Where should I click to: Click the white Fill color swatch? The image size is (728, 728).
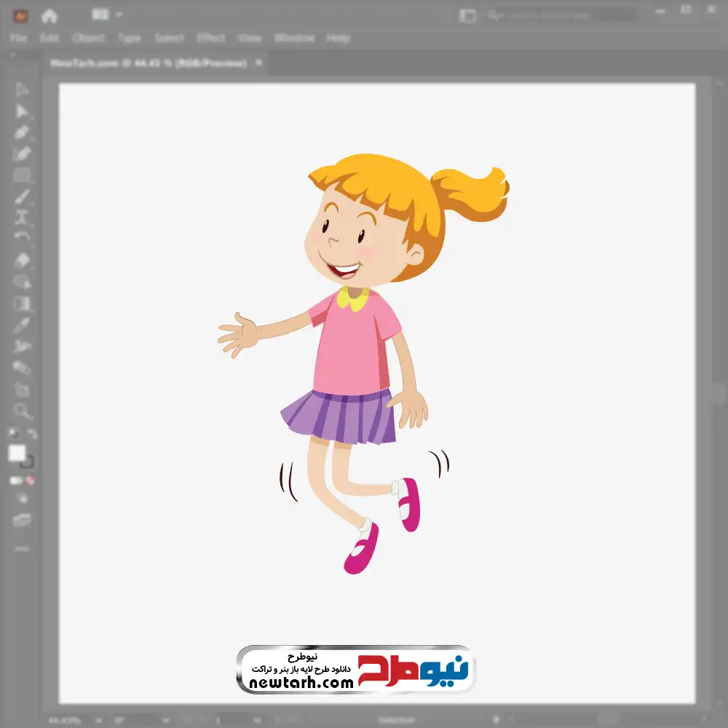tap(17, 454)
